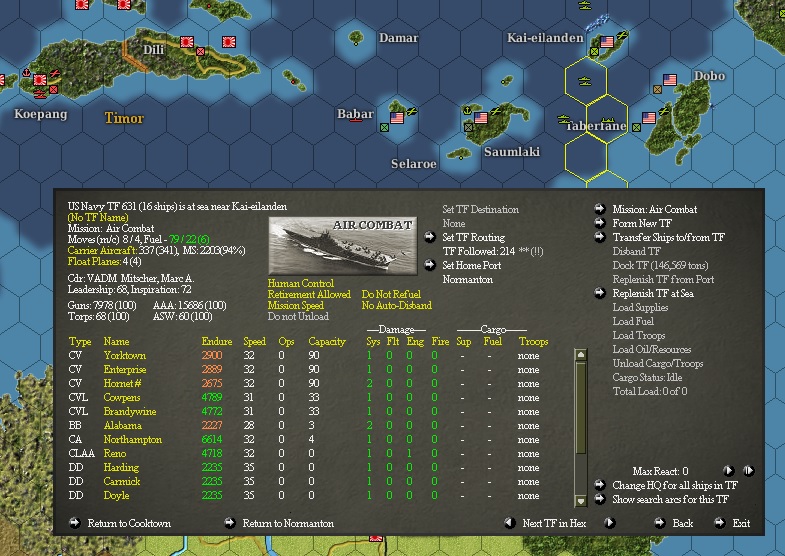The height and width of the screenshot is (556, 785).
Task: Choose Replenish TF at Sea
Action: click(653, 293)
